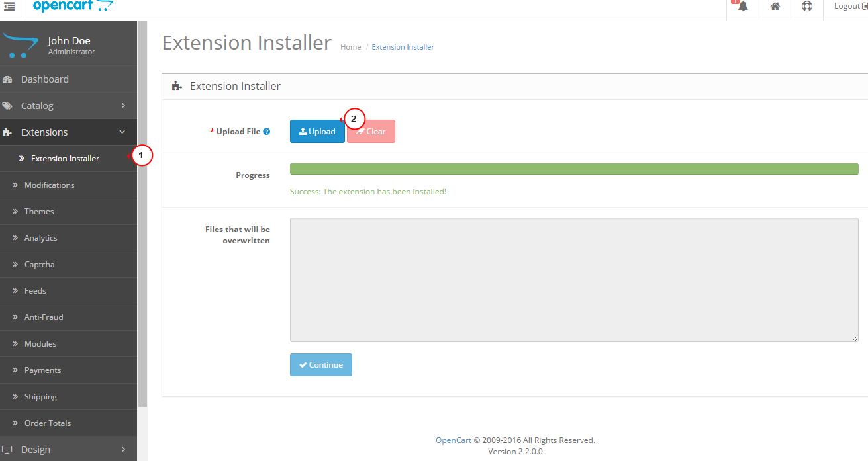The height and width of the screenshot is (461, 868).
Task: Go to Payments extensions
Action: tap(42, 370)
